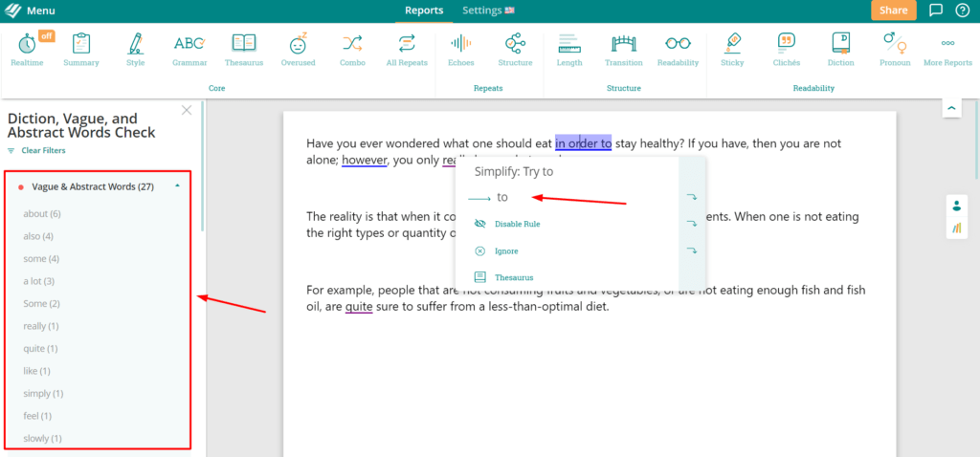Image resolution: width=980 pixels, height=457 pixels.
Task: Open the Summary report
Action: pos(81,49)
